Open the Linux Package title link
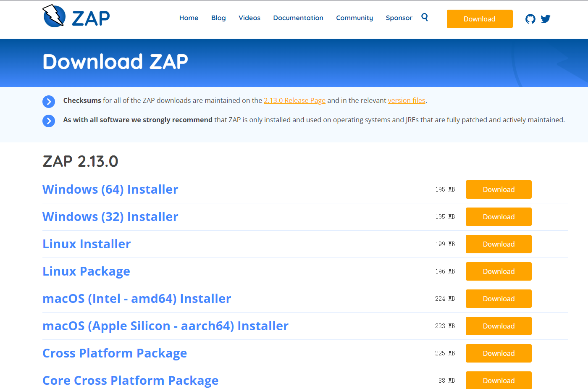 86,271
